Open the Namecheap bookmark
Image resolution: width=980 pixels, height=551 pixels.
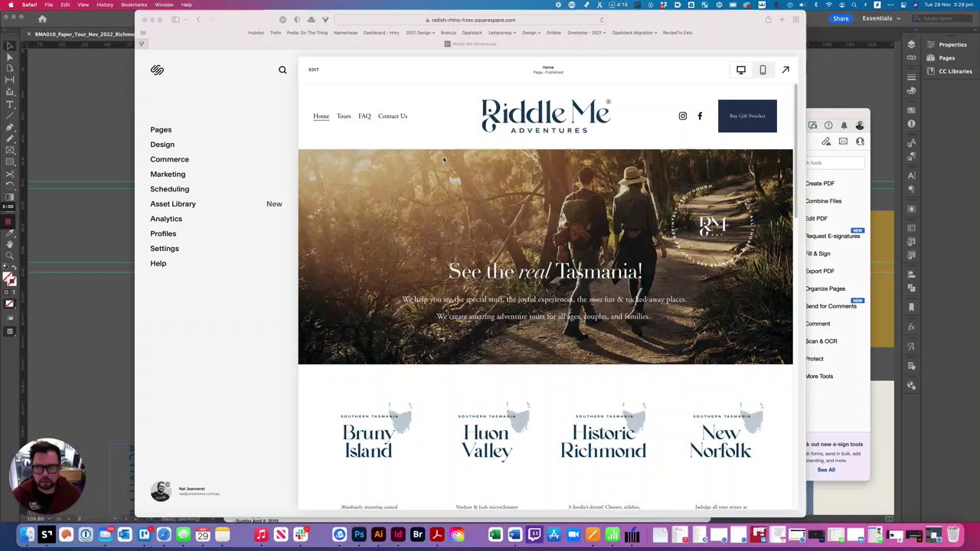(345, 33)
